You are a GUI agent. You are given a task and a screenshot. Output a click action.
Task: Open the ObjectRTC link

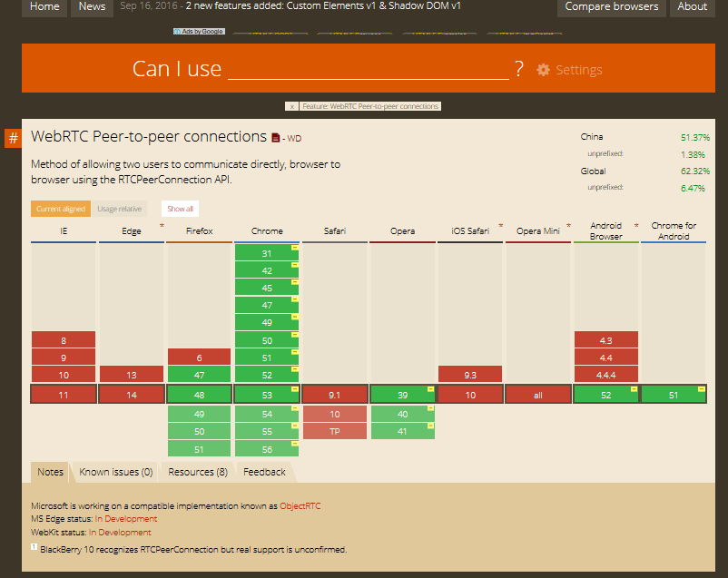(300, 506)
